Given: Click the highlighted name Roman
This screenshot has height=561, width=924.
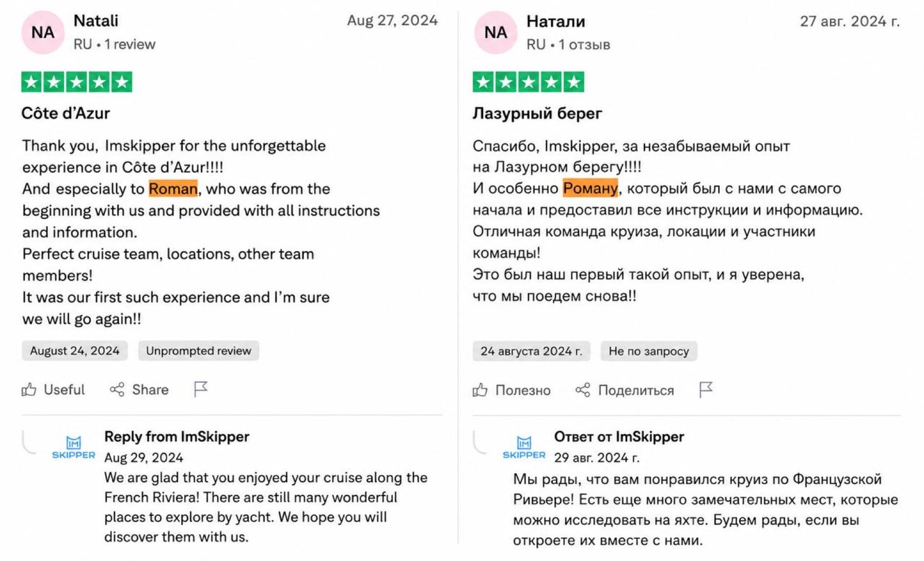Looking at the screenshot, I should click(173, 189).
